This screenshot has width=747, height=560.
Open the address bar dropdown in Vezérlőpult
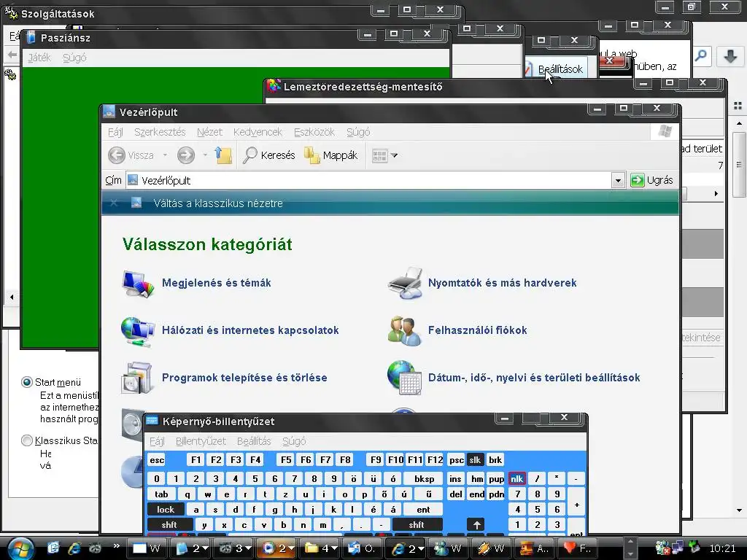[618, 181]
